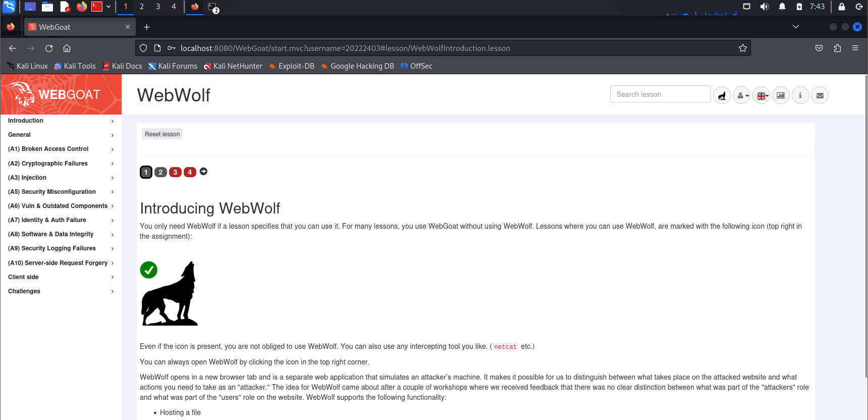Open the Kali Linux bookmark
Image resolution: width=868 pixels, height=420 pixels.
27,66
